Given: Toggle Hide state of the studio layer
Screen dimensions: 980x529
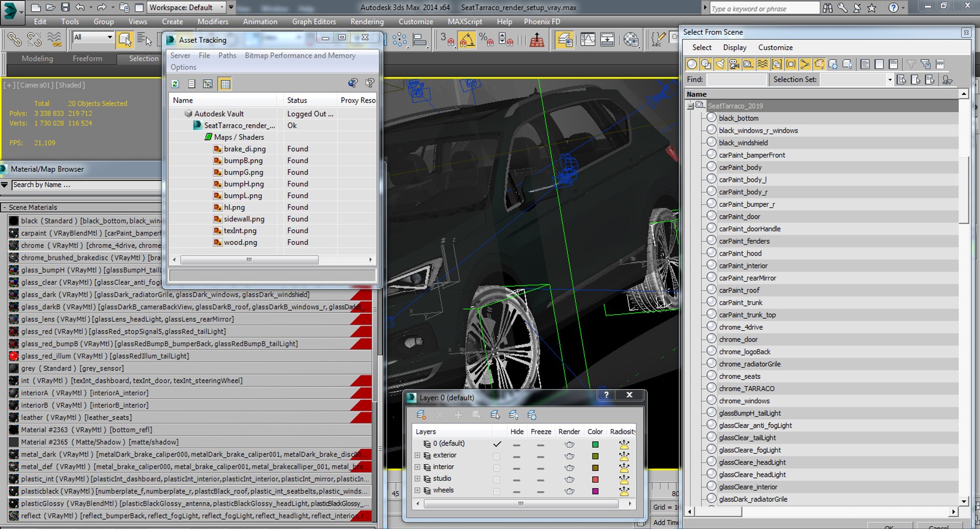Looking at the screenshot, I should 517,480.
